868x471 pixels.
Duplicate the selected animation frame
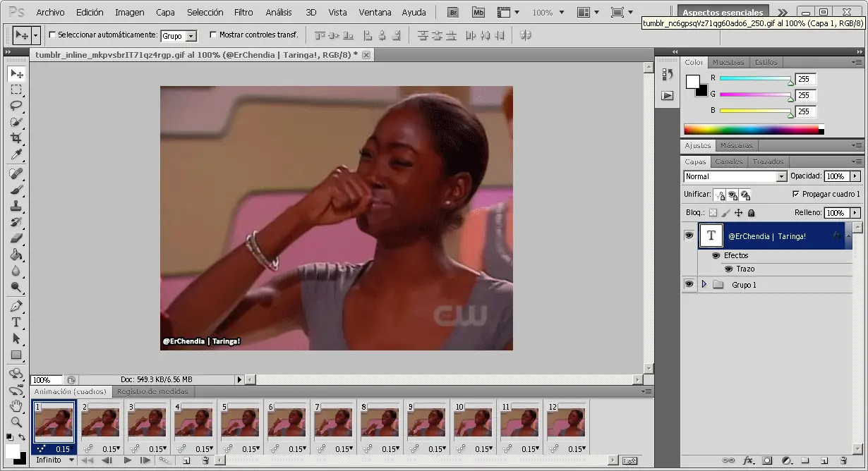pos(186,460)
